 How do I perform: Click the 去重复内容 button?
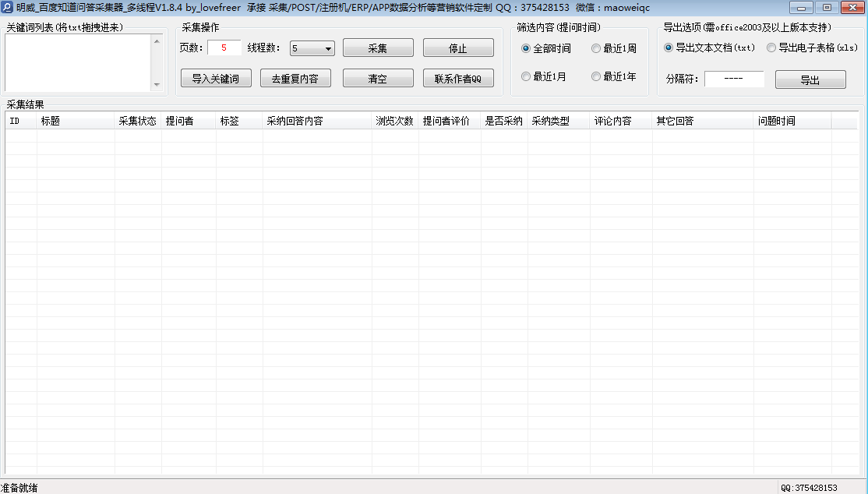pyautogui.click(x=295, y=78)
